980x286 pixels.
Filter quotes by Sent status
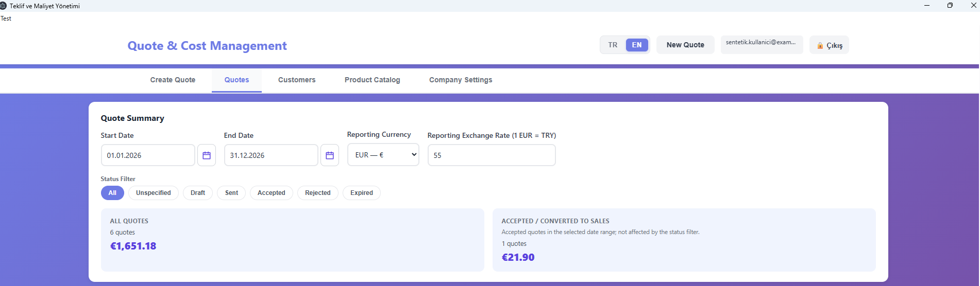pos(231,193)
